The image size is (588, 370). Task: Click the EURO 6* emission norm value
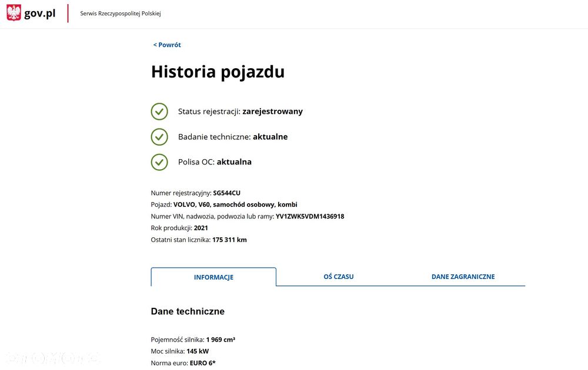(x=202, y=363)
